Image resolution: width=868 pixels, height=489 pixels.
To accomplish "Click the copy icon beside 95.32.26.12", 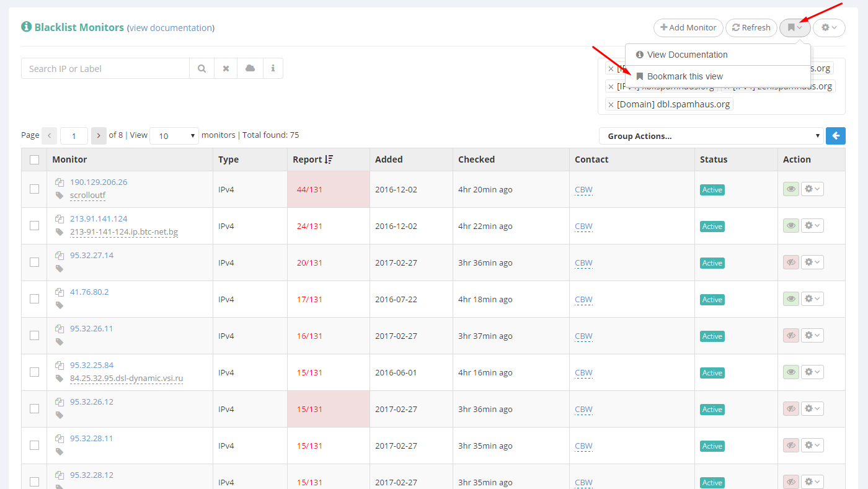I will 60,402.
